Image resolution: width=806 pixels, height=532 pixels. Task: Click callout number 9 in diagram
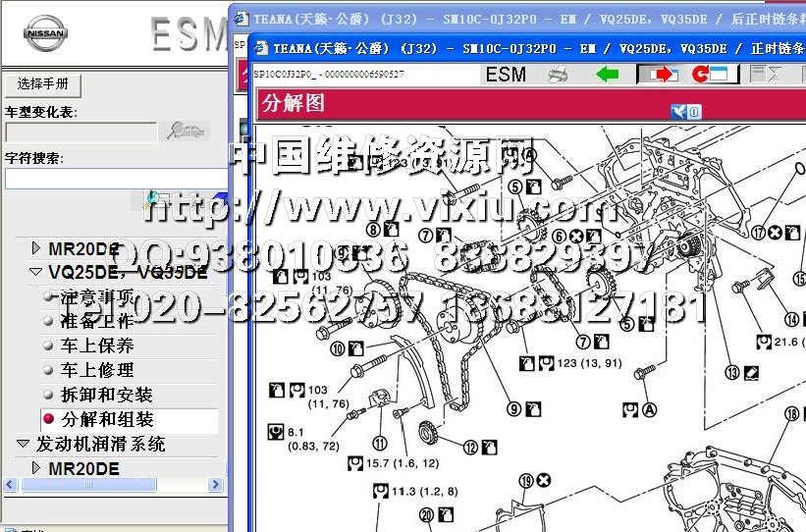pos(514,409)
